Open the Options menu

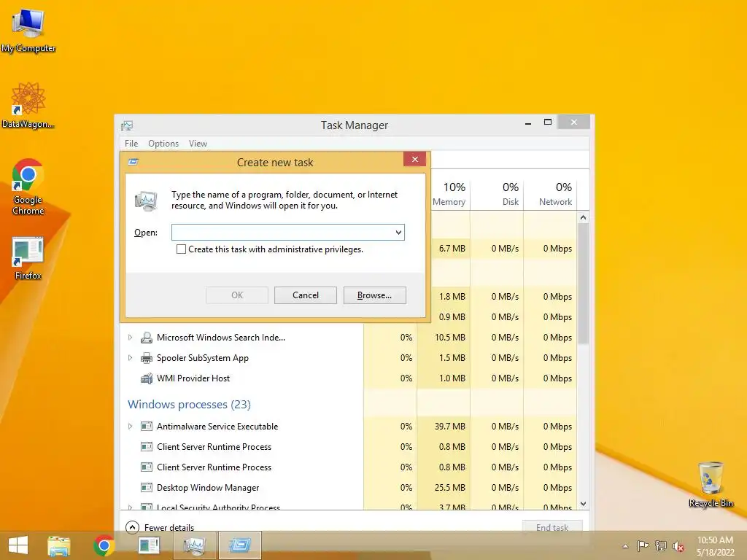163,144
